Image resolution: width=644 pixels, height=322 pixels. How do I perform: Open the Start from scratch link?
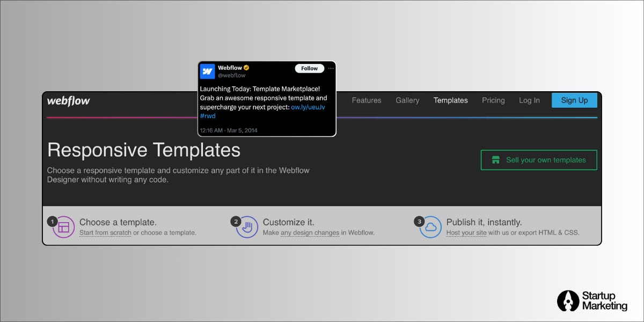(x=105, y=233)
